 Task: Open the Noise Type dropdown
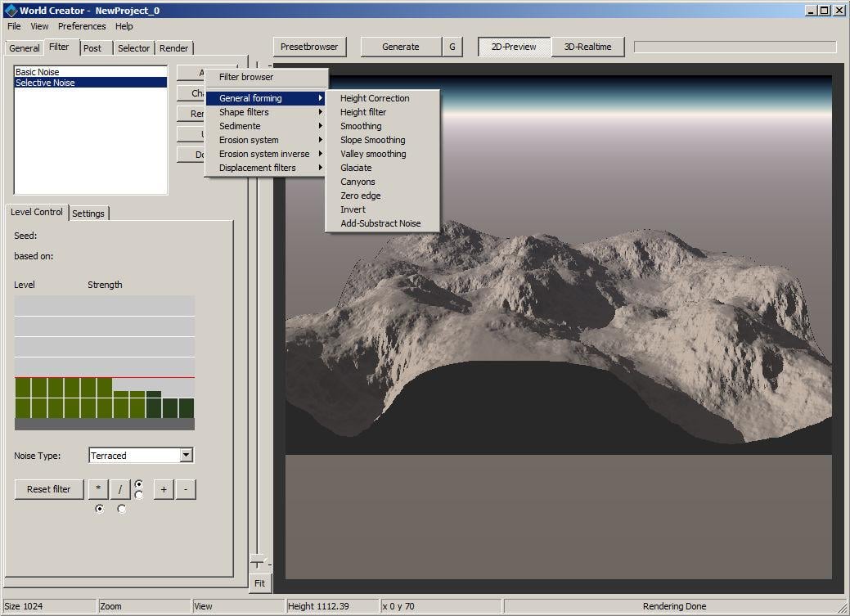tap(186, 456)
